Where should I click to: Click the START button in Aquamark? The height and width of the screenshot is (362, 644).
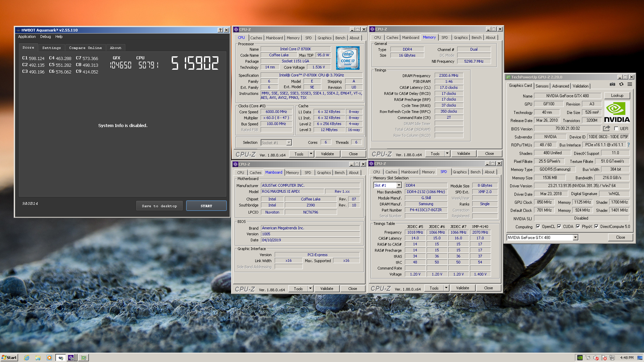206,206
